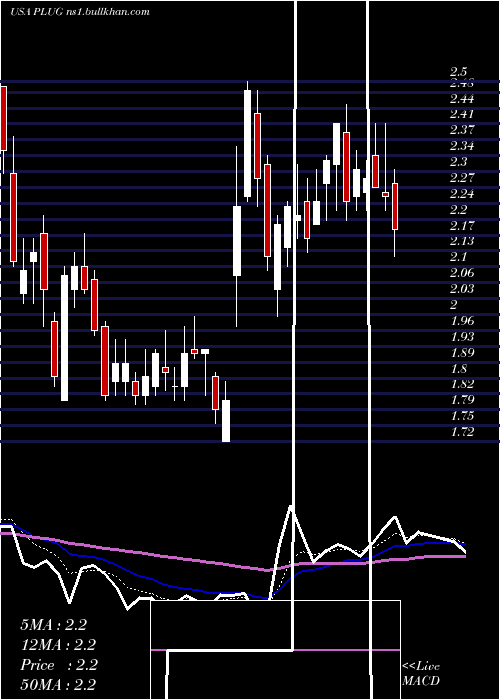Click the 2.13 price axis label

pyautogui.click(x=462, y=241)
